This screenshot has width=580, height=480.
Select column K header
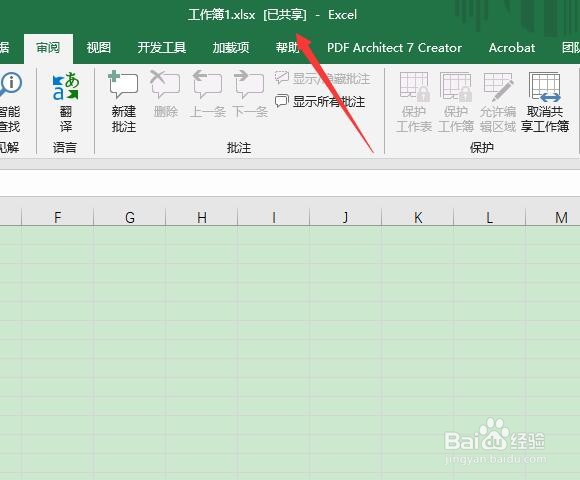tap(418, 217)
